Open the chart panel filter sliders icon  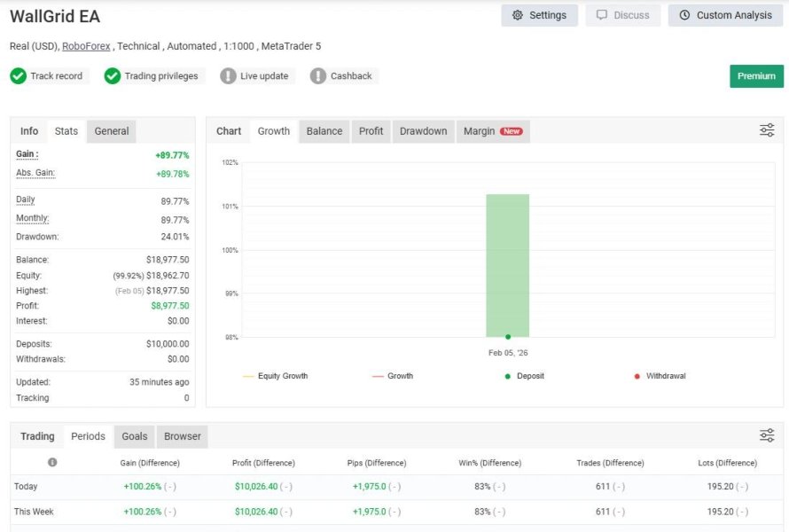pos(767,130)
